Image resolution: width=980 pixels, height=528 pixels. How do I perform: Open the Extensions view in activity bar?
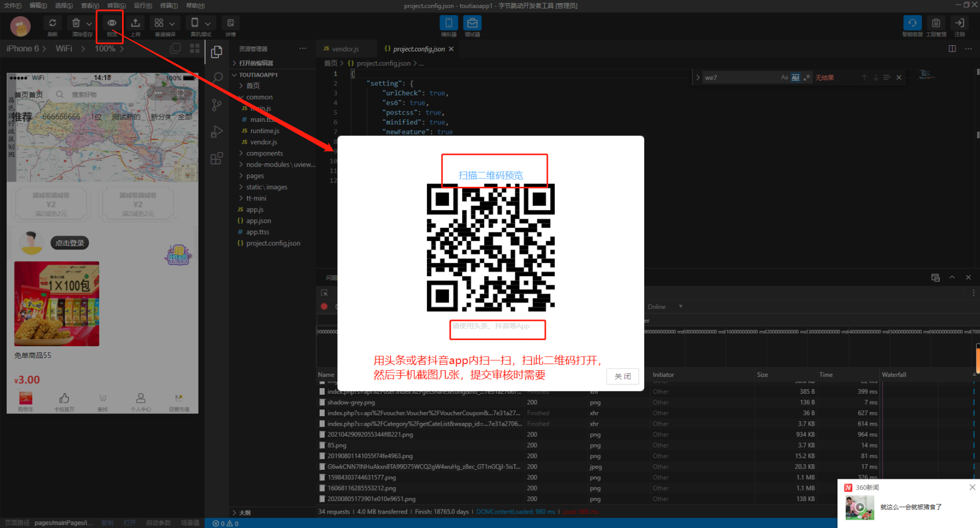click(217, 159)
